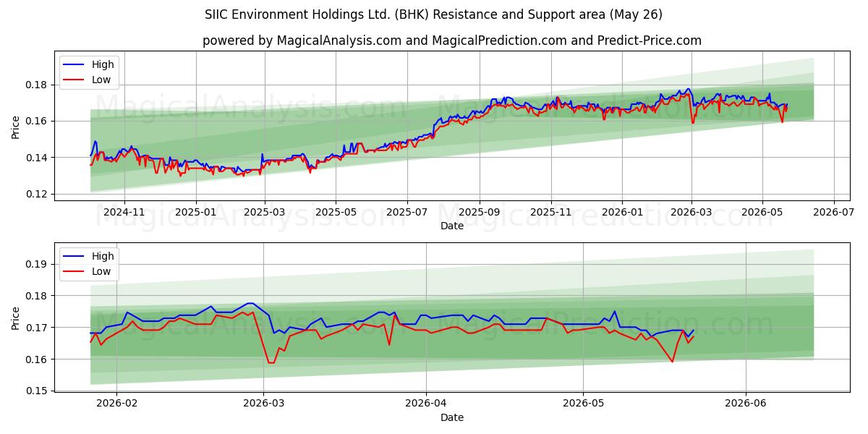The height and width of the screenshot is (434, 868).
Task: Click the 'Date' axis label under top chart
Action: (452, 226)
